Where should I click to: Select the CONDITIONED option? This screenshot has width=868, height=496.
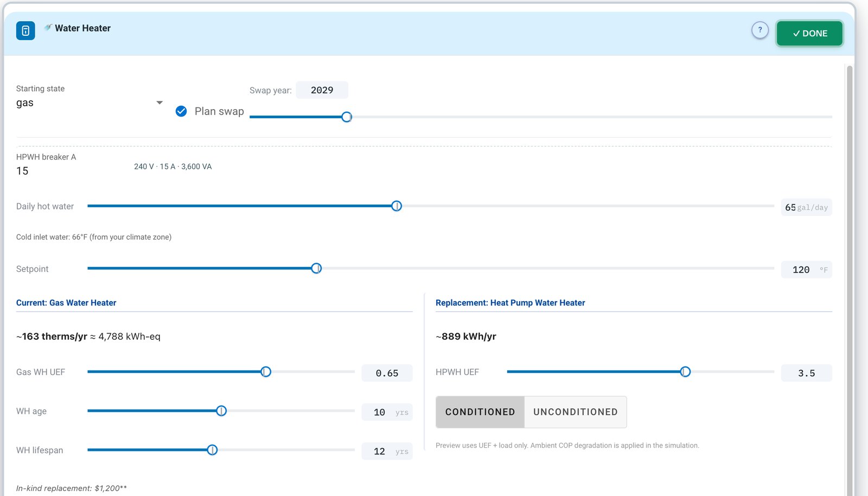click(480, 412)
